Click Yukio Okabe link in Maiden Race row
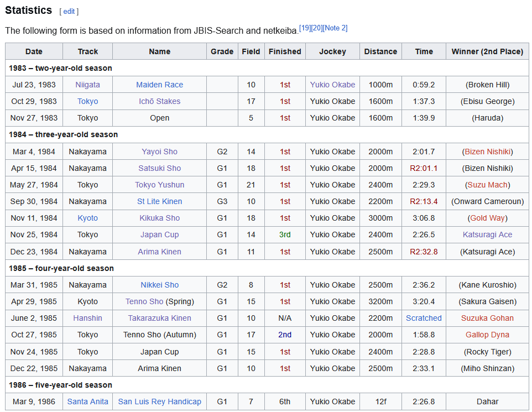Viewport: 532px width, 412px height. click(x=332, y=85)
